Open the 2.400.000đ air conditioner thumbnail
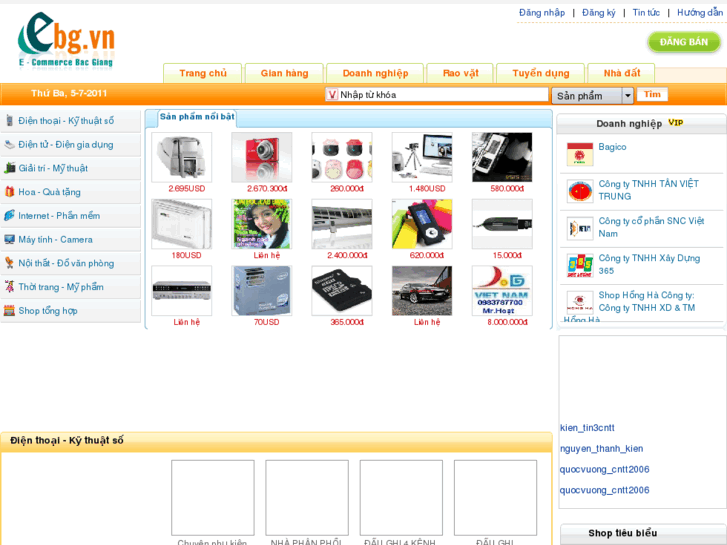Image resolution: width=727 pixels, height=545 pixels. [x=342, y=224]
